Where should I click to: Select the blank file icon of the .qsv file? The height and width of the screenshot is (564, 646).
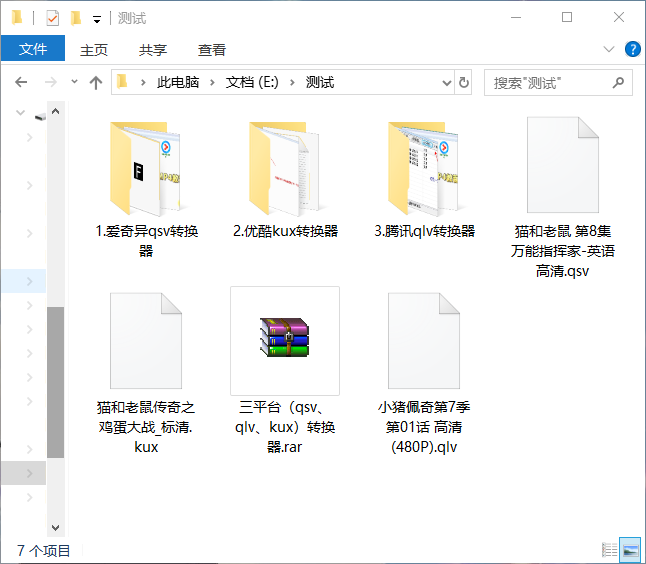563,165
